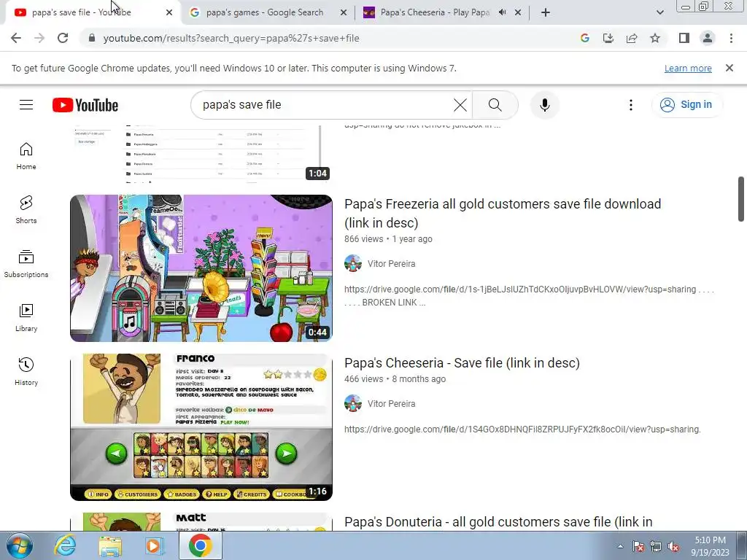
Task: Click the Cheeseria drive.google.com description text
Action: pyautogui.click(x=522, y=429)
